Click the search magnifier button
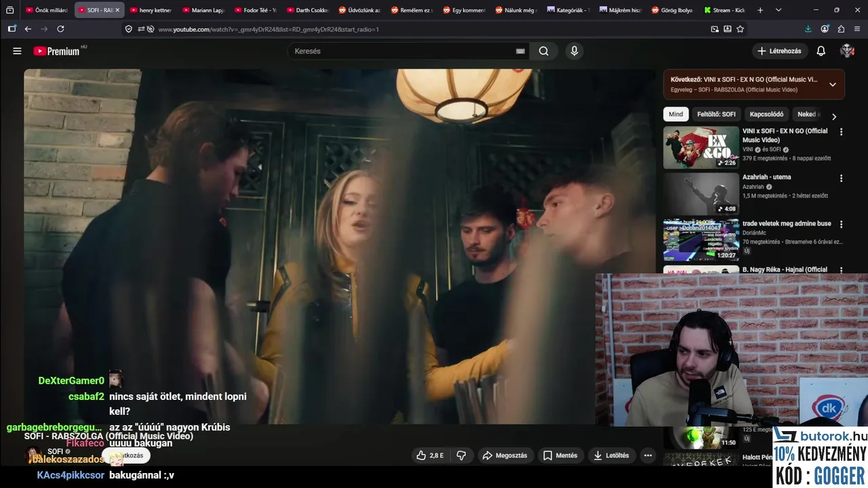 [x=544, y=51]
